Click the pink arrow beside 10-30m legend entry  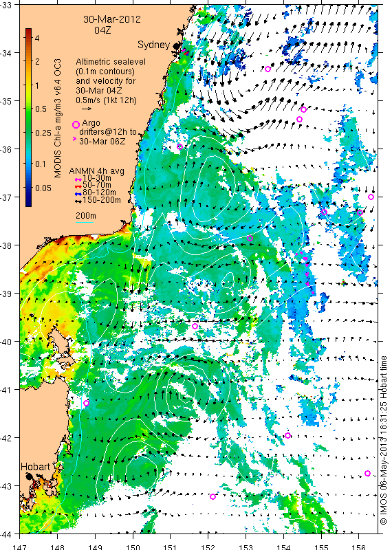click(x=78, y=179)
